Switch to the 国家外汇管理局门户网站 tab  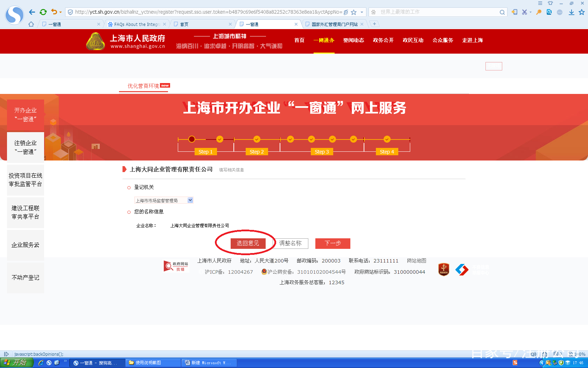tap(332, 24)
